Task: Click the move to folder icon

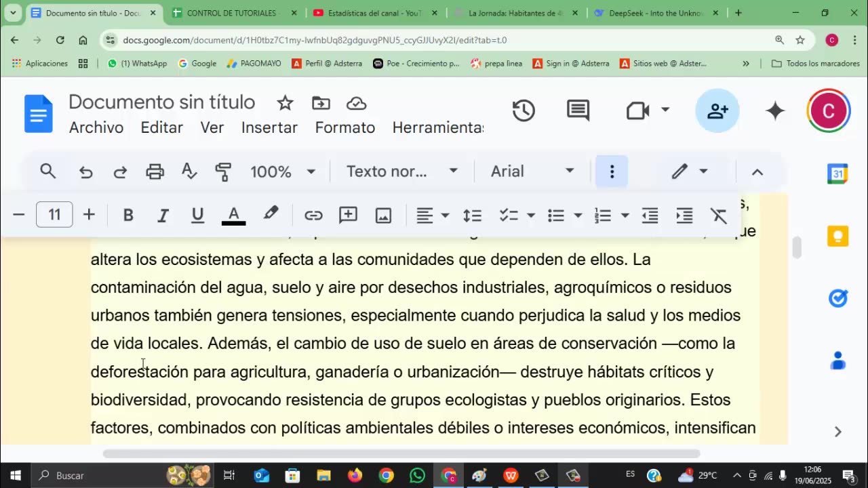Action: pyautogui.click(x=321, y=103)
